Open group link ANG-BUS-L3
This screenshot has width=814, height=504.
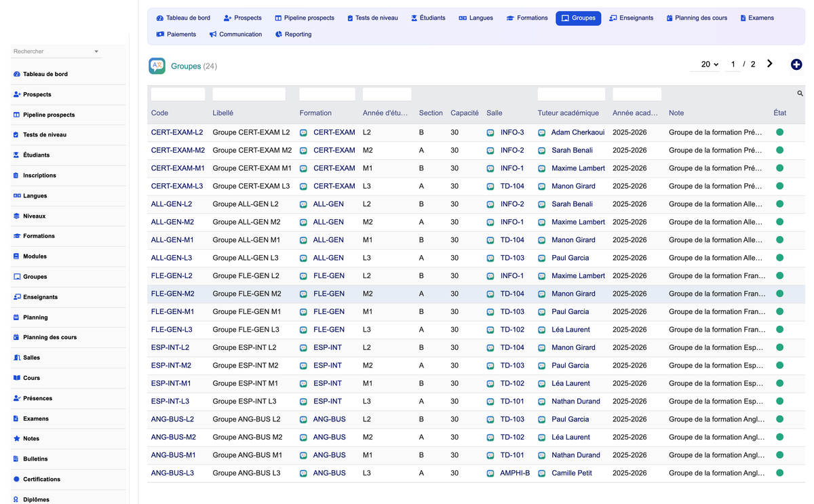click(x=172, y=473)
